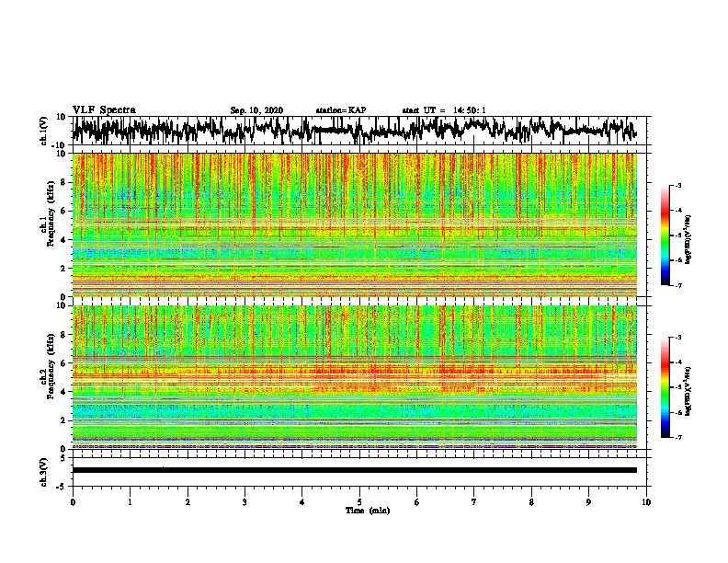Click the "-7" value on ch.2 color bar
The image size is (728, 563).
click(678, 437)
